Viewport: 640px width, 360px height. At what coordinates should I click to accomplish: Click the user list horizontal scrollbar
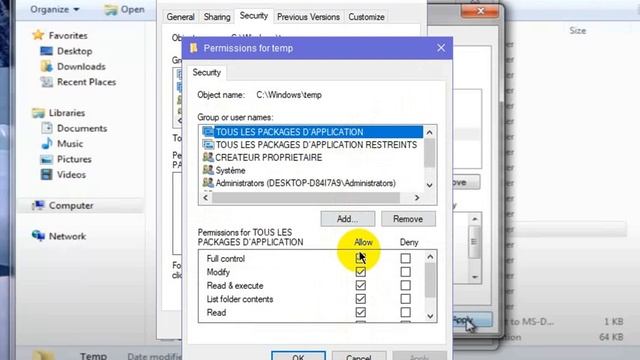click(x=306, y=198)
